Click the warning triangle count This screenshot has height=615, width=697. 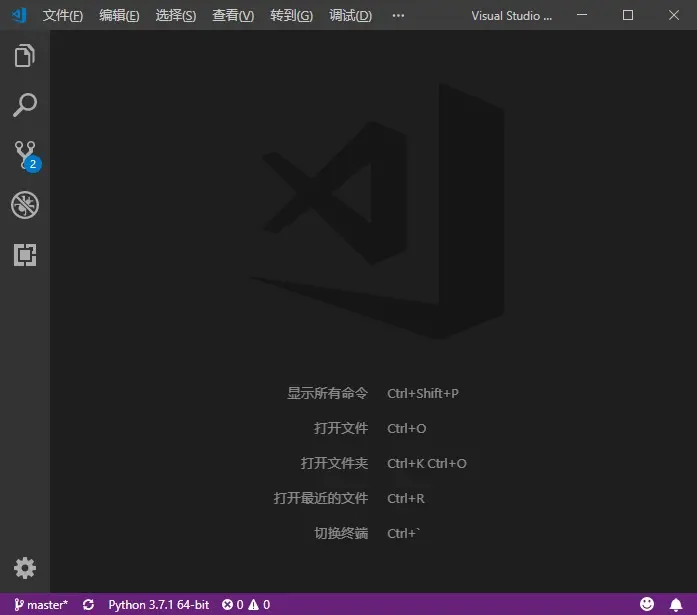(x=259, y=604)
